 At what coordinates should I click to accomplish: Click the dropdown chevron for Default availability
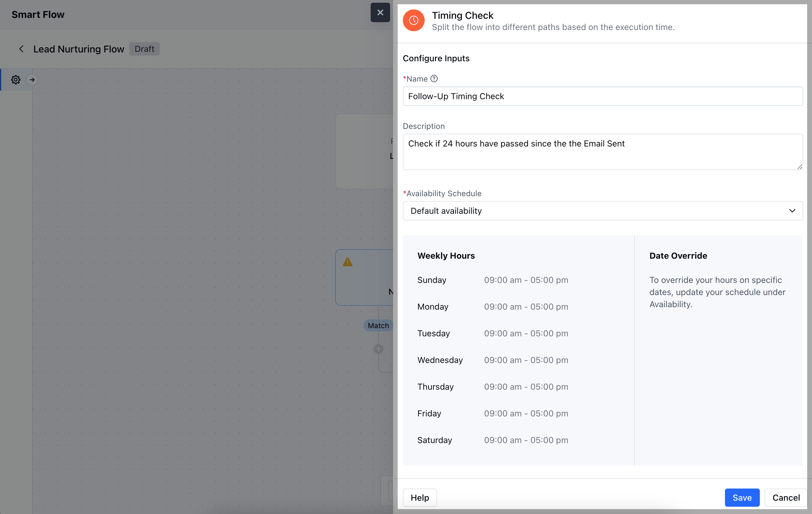[x=792, y=211]
